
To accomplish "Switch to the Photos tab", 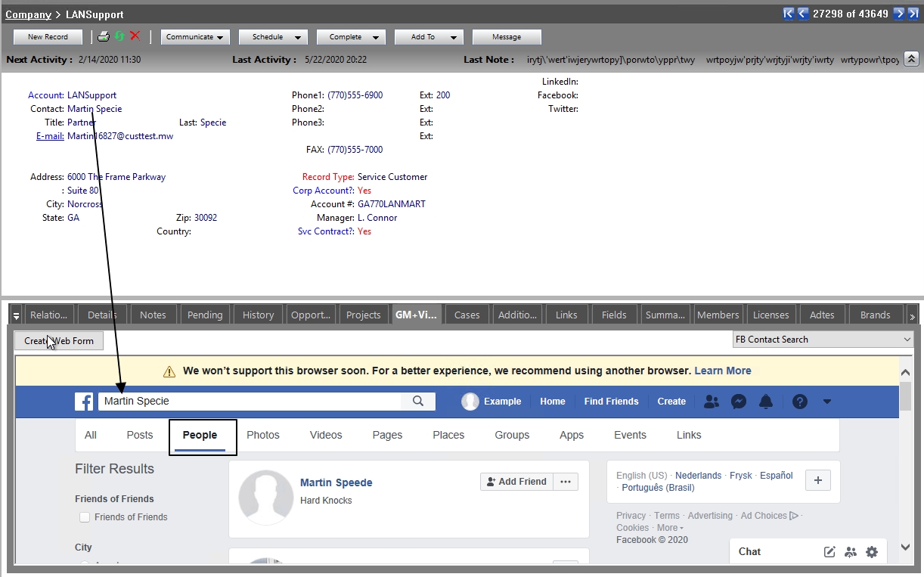I will [263, 435].
